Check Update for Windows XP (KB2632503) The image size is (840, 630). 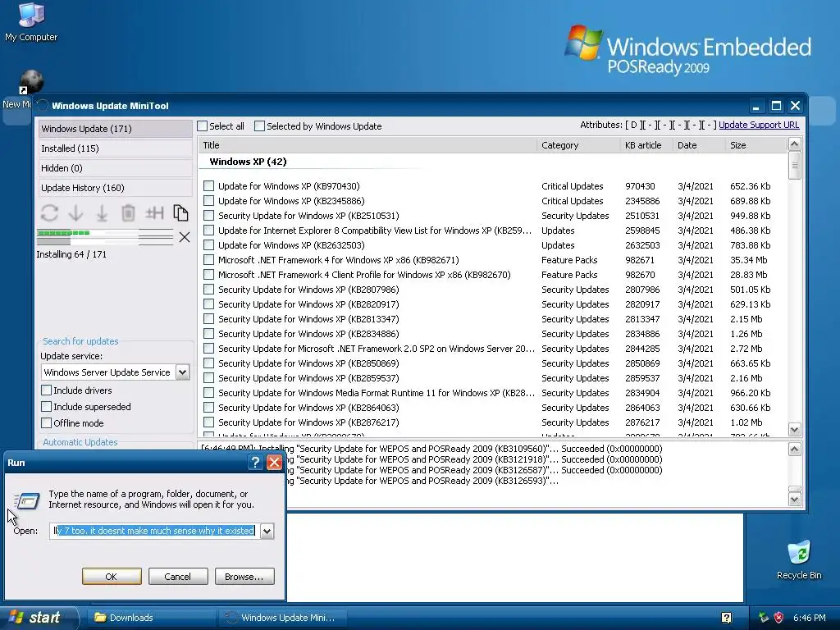pos(209,244)
